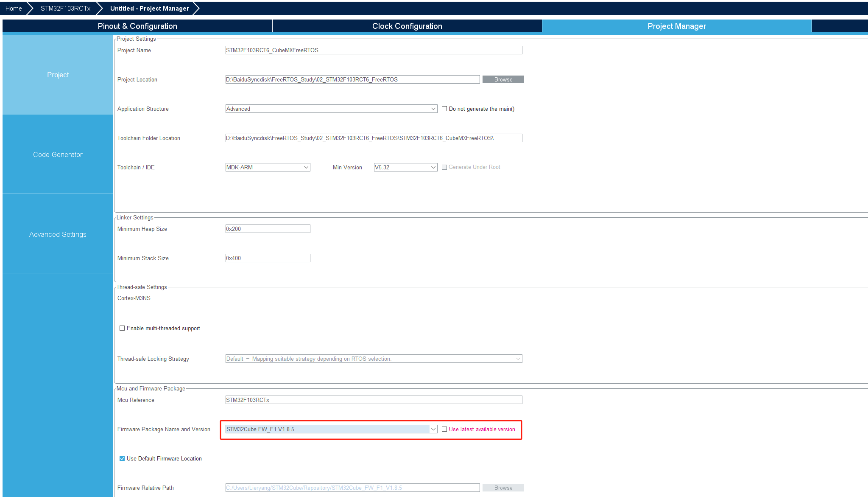Open Project side section
The width and height of the screenshot is (868, 497).
pyautogui.click(x=58, y=75)
